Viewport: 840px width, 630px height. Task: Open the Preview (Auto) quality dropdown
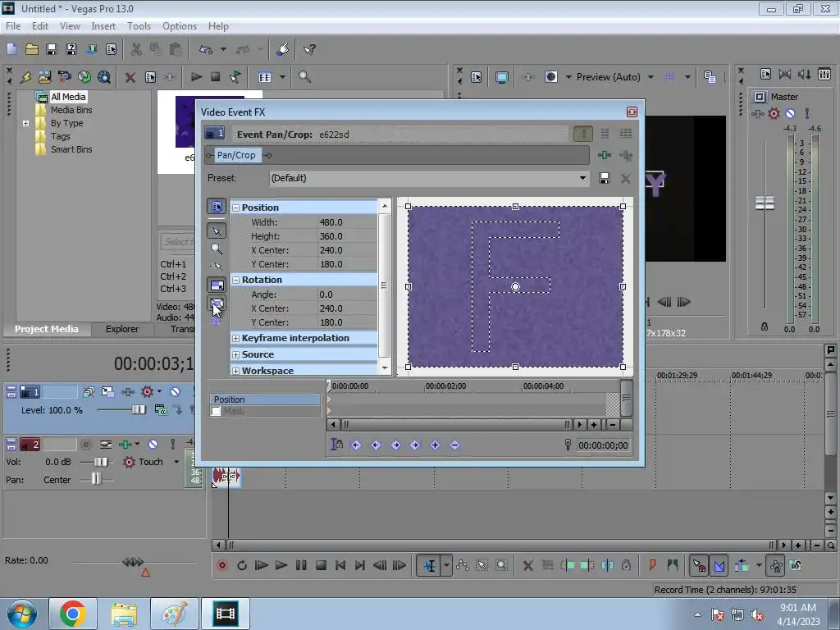point(651,77)
